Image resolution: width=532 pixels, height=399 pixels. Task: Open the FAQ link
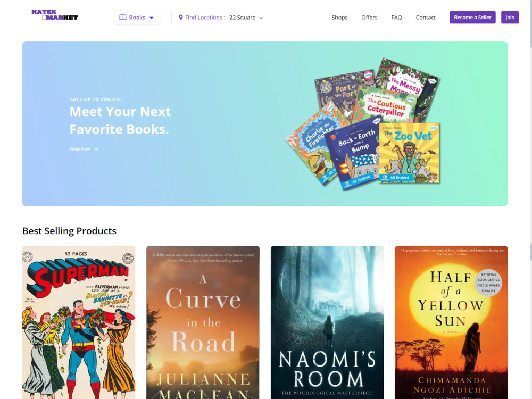point(396,18)
